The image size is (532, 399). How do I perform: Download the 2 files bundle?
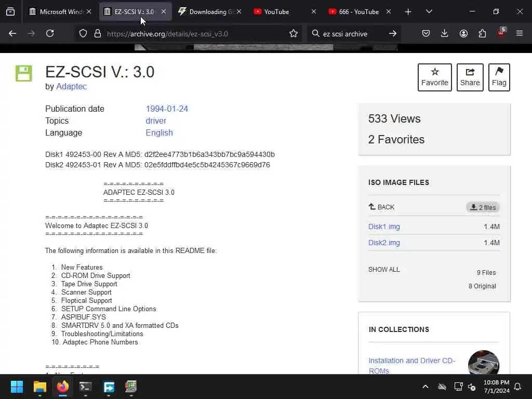coord(483,207)
